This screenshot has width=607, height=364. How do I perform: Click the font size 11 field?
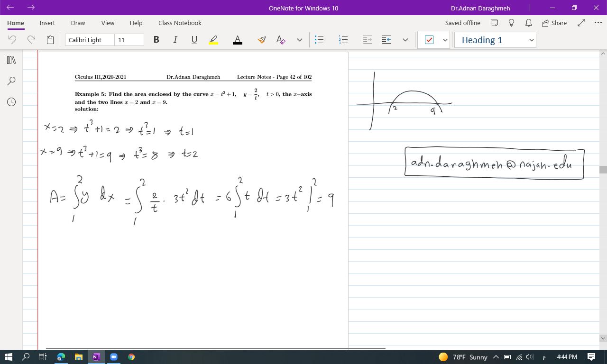click(129, 40)
